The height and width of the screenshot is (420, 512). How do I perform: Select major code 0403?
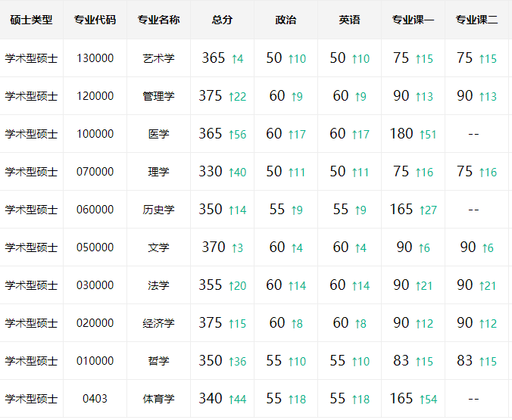point(95,399)
